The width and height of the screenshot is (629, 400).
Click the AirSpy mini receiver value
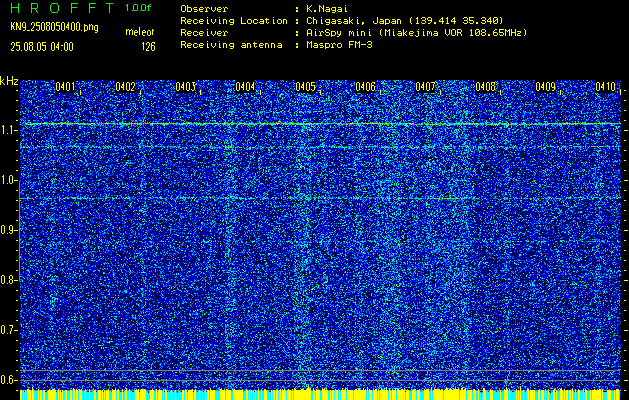[417, 33]
